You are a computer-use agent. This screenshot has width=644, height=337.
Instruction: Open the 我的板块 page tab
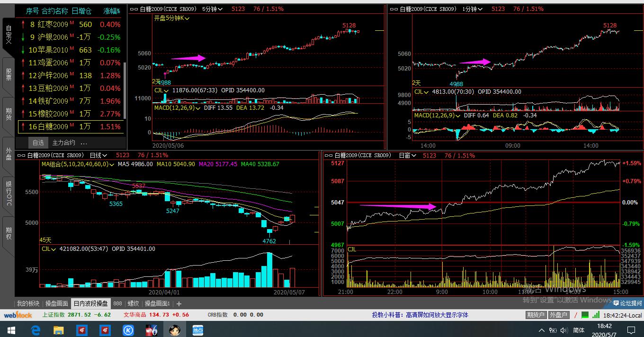pos(28,304)
